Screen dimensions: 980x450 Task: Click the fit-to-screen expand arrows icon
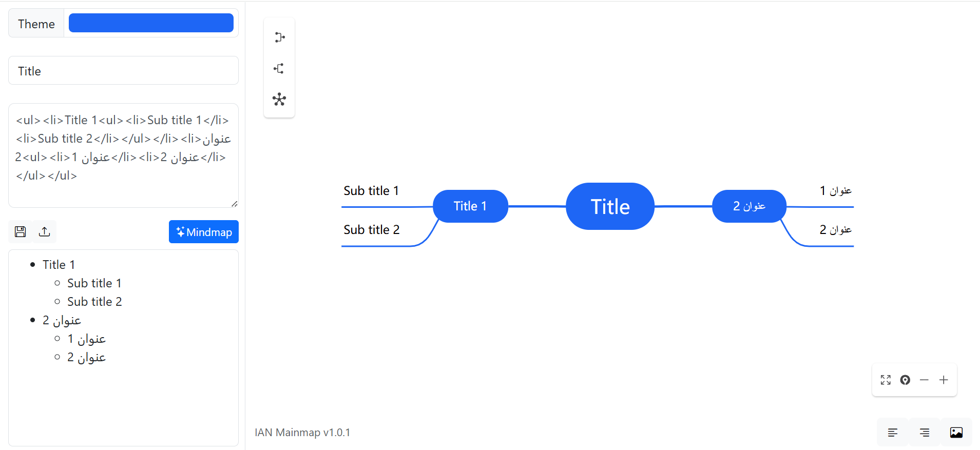tap(886, 380)
